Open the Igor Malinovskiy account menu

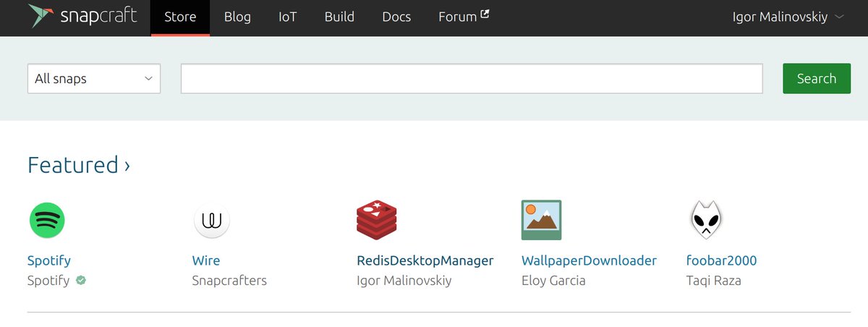(x=788, y=16)
